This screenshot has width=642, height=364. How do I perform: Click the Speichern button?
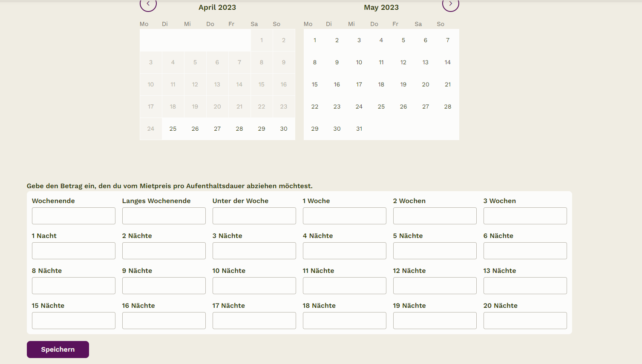tap(58, 350)
